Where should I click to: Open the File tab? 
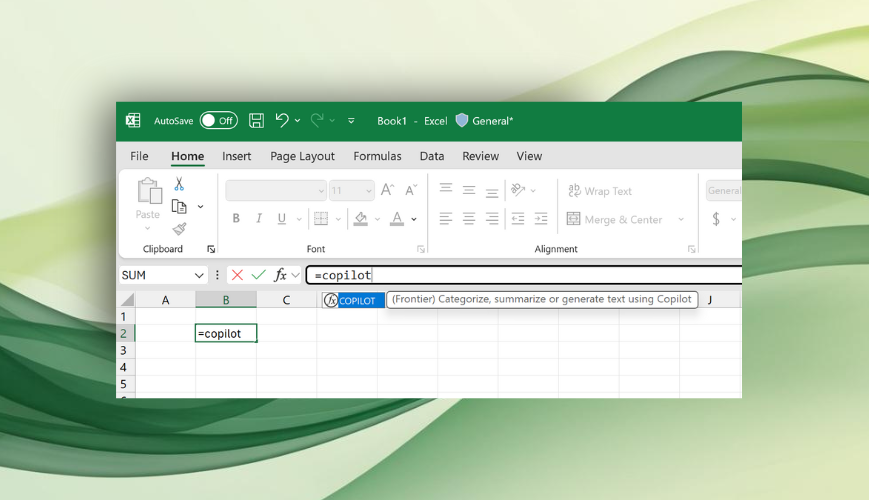click(x=139, y=156)
